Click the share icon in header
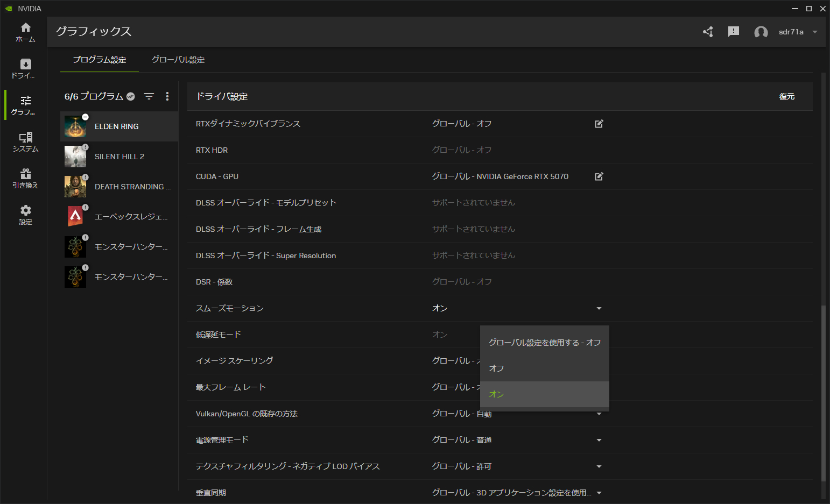 click(x=708, y=32)
